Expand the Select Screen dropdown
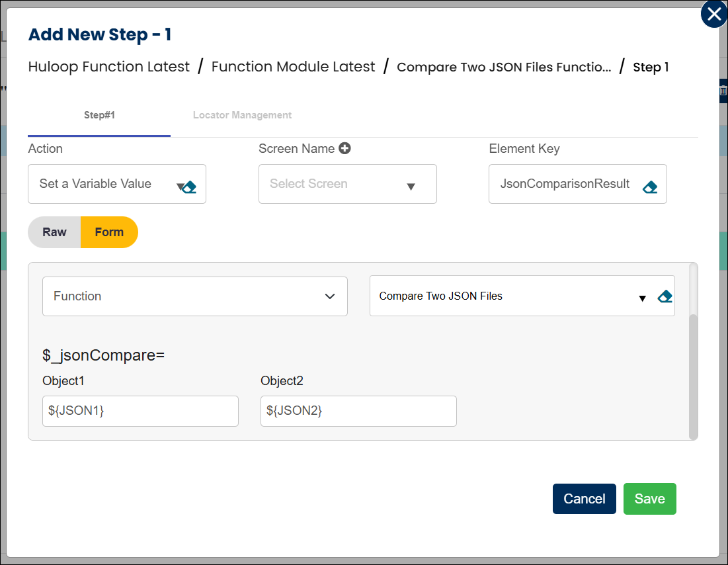Image resolution: width=728 pixels, height=565 pixels. [411, 187]
